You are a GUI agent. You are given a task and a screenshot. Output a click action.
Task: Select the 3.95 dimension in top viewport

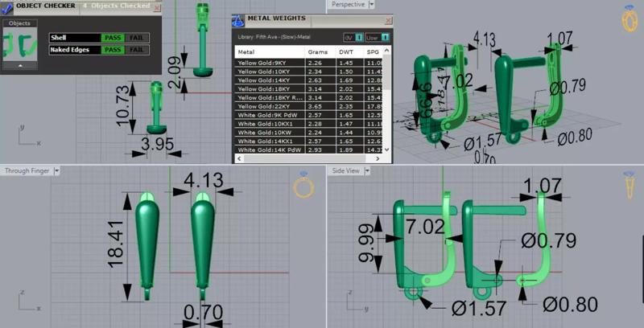(157, 145)
